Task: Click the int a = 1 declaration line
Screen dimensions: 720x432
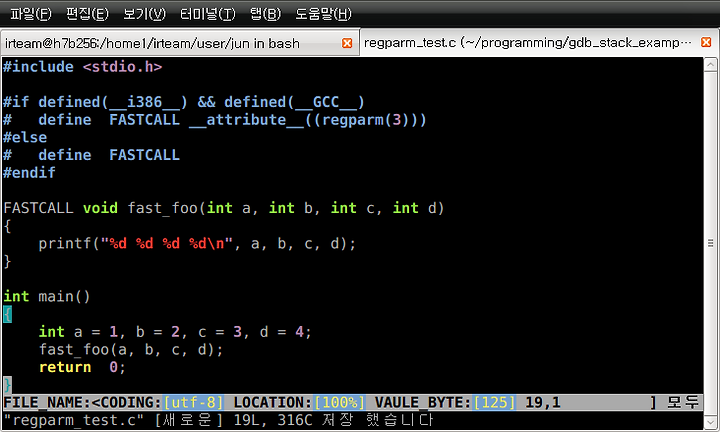Action: click(175, 332)
